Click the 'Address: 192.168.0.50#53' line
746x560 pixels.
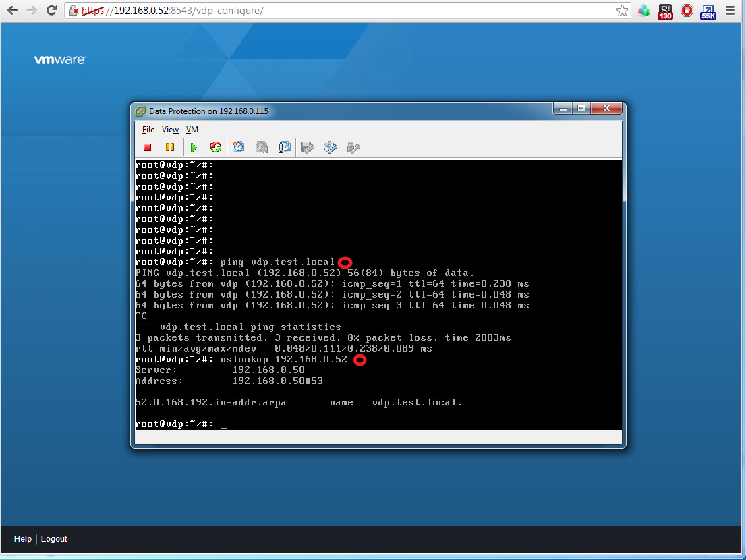point(229,381)
